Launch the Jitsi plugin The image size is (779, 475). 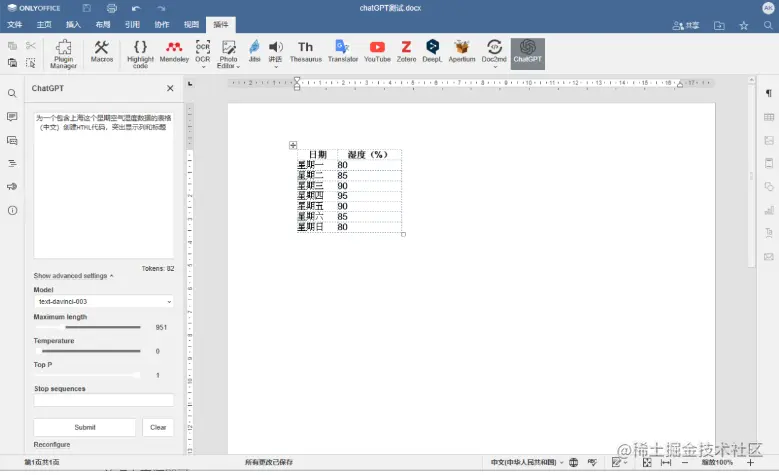[x=254, y=51]
